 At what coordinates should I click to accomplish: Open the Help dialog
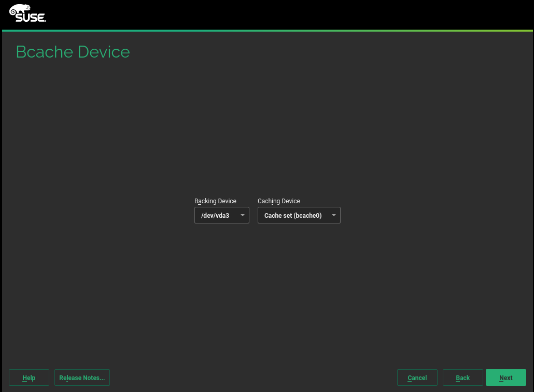click(x=29, y=377)
